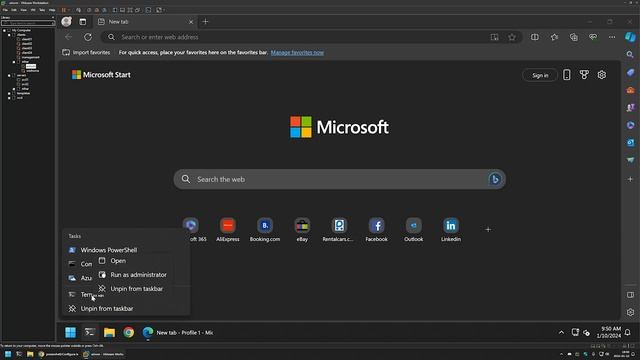
Task: Open the Edge profile avatar menu
Action: (67, 22)
